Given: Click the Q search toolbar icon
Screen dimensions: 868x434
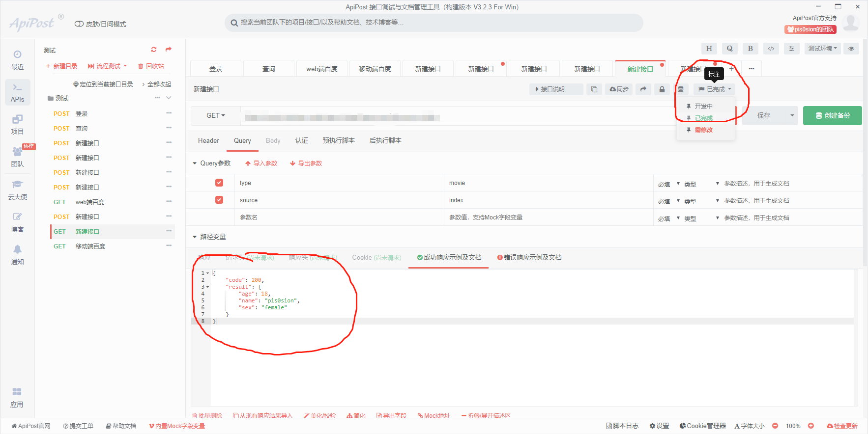Looking at the screenshot, I should (x=729, y=49).
